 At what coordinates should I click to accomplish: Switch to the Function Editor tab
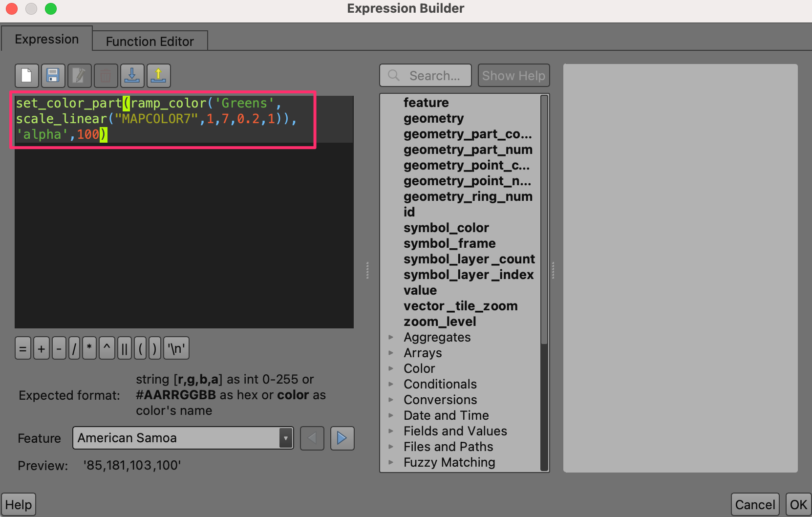click(x=150, y=42)
